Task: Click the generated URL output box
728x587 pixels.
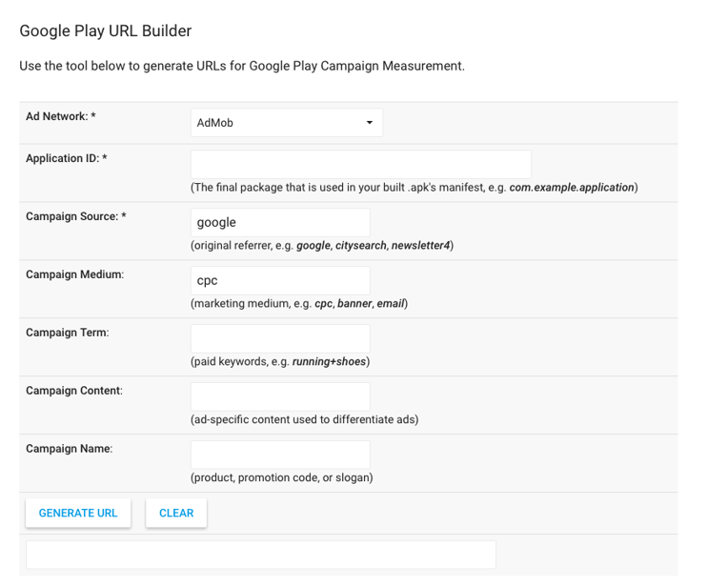Action: [261, 555]
